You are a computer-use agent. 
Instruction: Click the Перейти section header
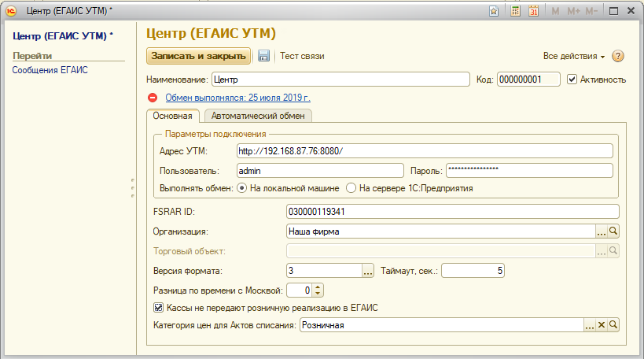(x=32, y=56)
